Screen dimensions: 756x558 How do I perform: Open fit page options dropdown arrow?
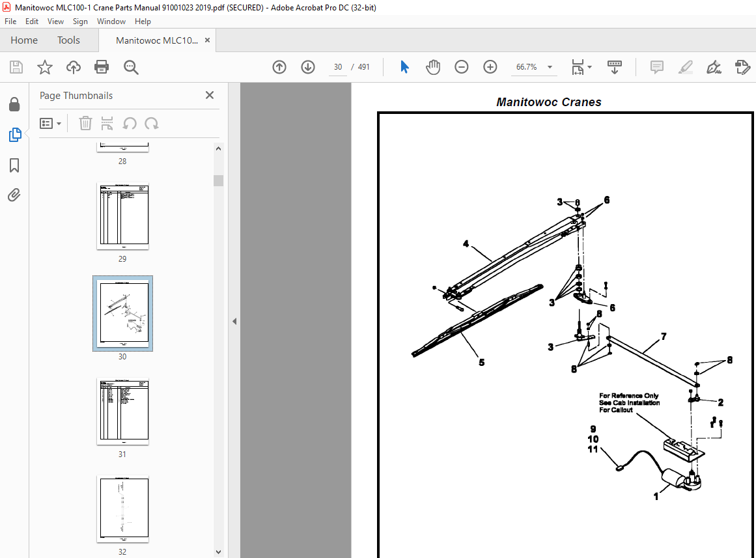pyautogui.click(x=590, y=67)
